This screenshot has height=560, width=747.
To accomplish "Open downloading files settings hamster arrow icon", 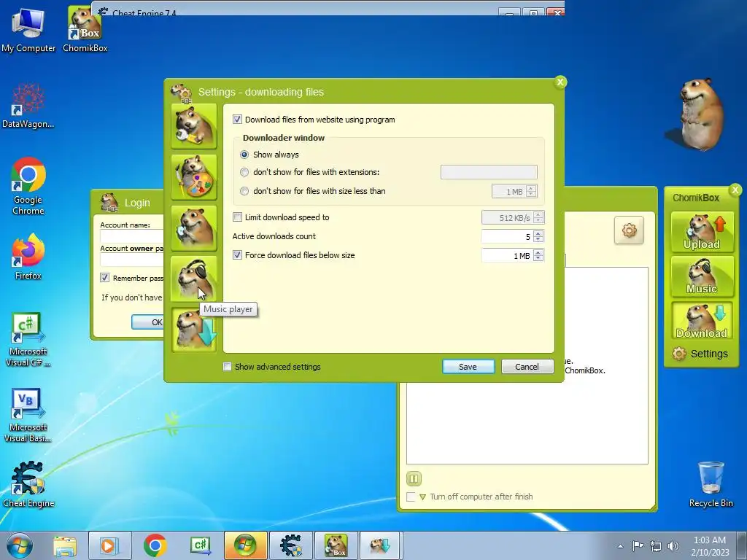I will pyautogui.click(x=194, y=330).
